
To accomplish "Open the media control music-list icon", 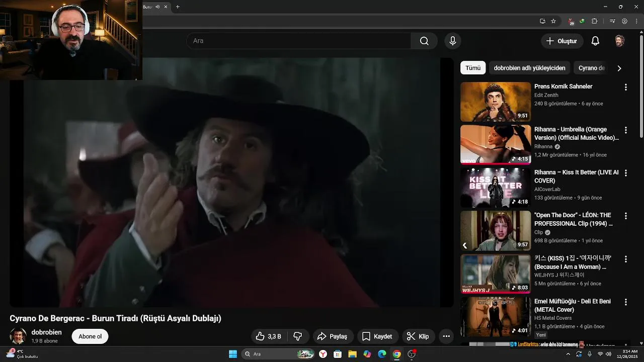I will (x=612, y=21).
